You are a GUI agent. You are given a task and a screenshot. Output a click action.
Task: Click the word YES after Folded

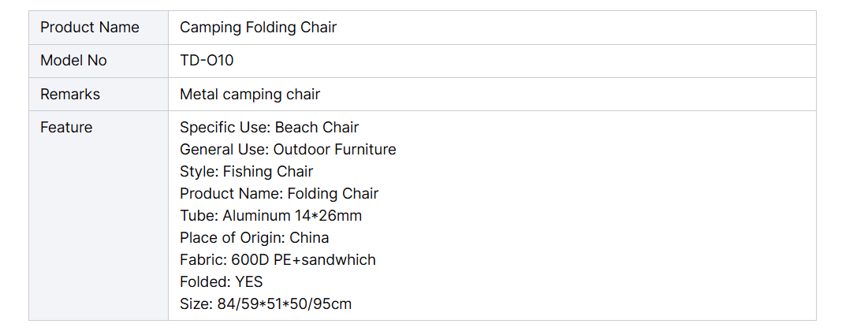[249, 282]
